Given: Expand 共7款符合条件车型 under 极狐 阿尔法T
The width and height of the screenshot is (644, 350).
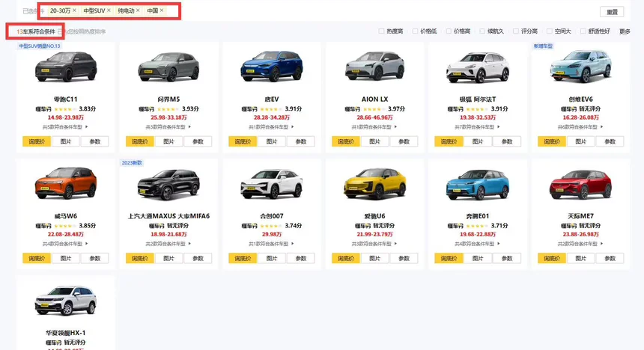Looking at the screenshot, I should point(478,127).
